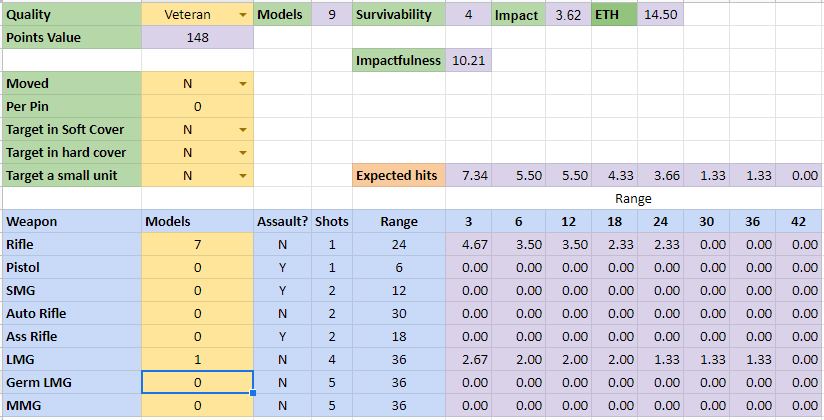Screen dimensions: 824x420
Task: Select the Points Value cell showing 148
Action: coord(197,38)
